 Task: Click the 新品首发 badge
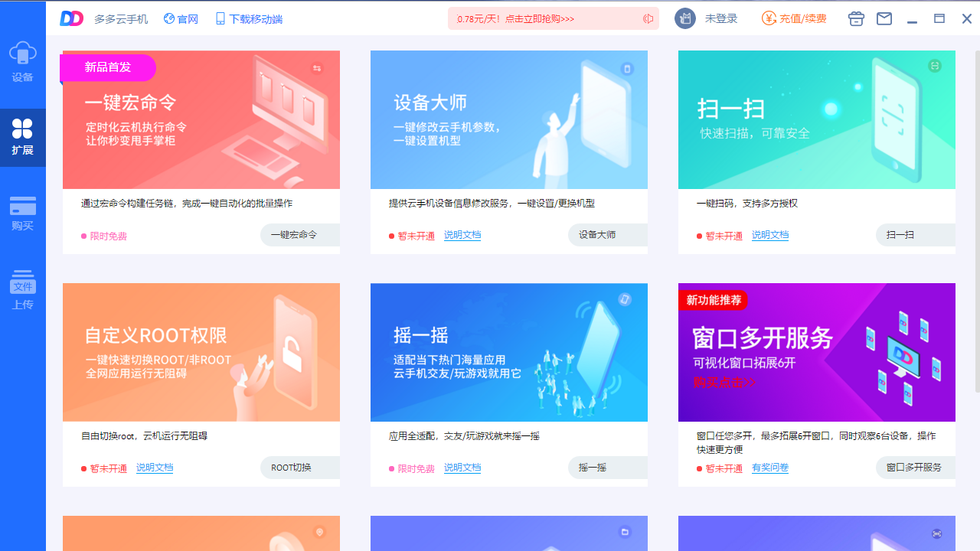[108, 67]
